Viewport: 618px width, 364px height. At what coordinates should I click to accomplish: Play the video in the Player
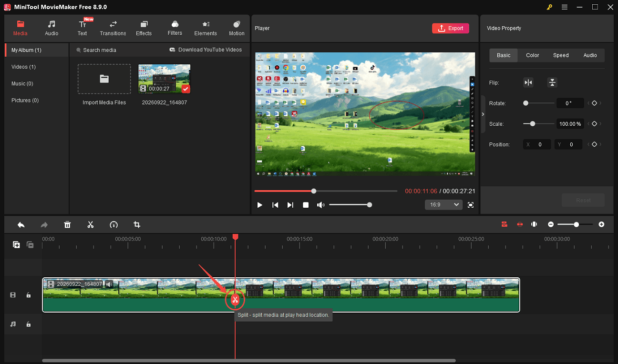[260, 205]
